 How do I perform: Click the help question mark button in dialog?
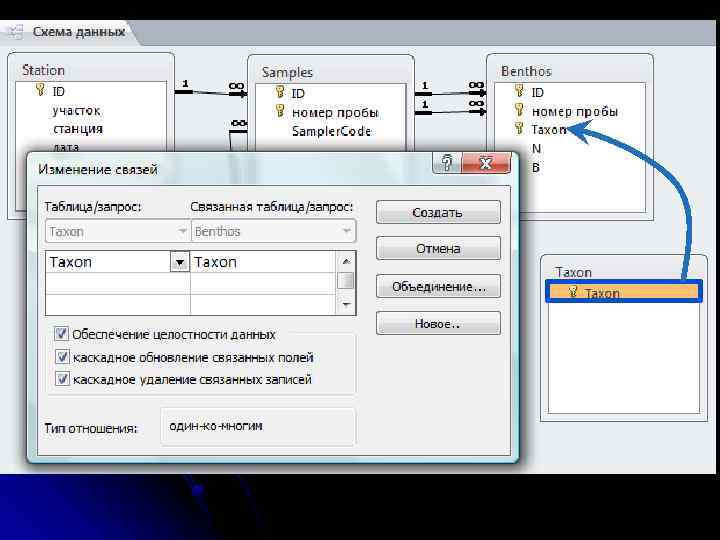tap(446, 163)
